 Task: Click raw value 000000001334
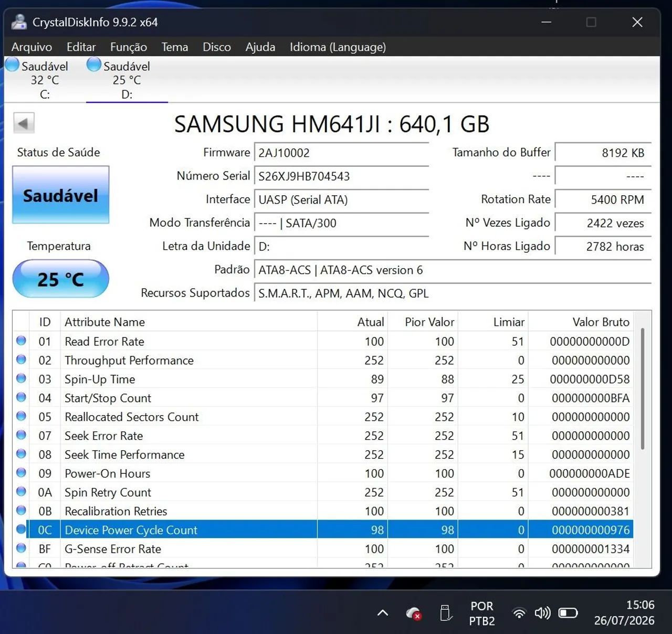(591, 550)
